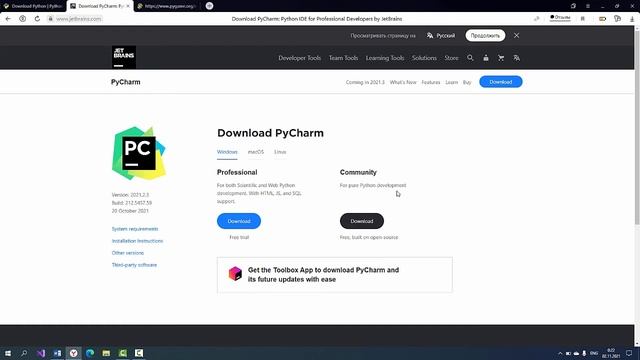
Task: Close the Download PyCharm browser tab
Action: point(128,6)
